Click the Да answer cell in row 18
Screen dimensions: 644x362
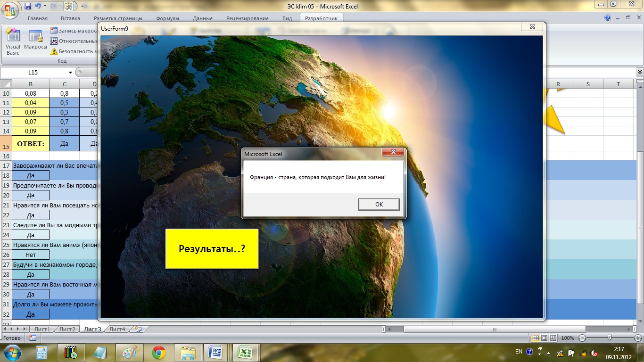pos(31,175)
